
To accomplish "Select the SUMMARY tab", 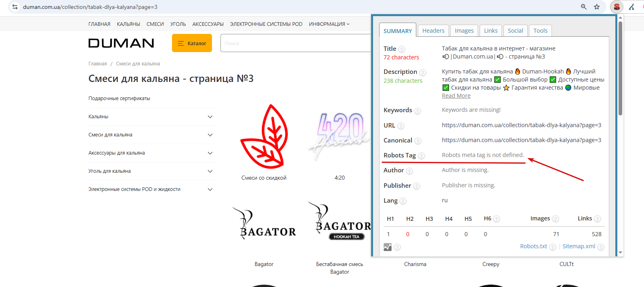I will click(x=398, y=31).
